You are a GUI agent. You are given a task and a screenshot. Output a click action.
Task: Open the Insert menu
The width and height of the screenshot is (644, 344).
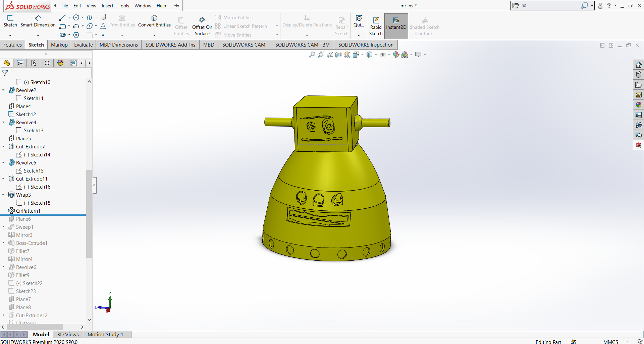(x=107, y=6)
